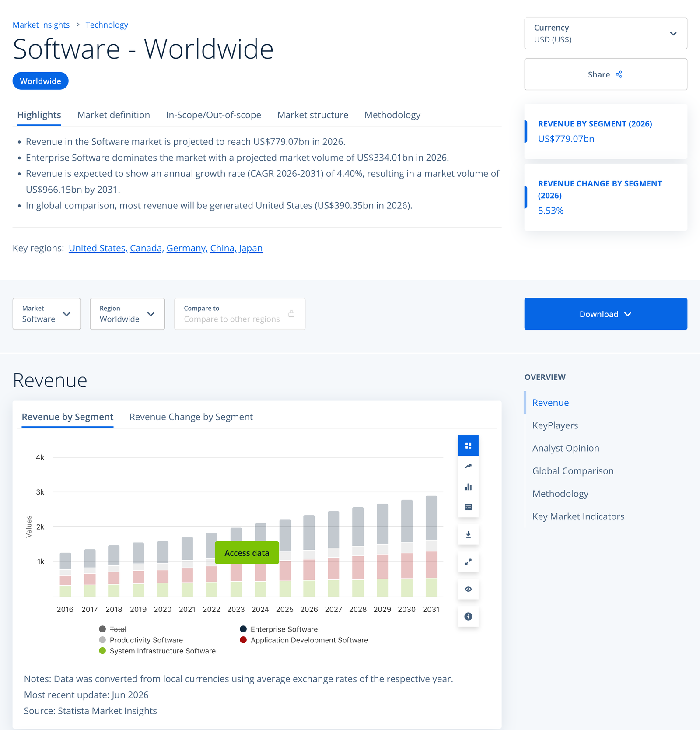Viewport: 700px width, 730px height.
Task: Click the 2016 bar in the chart
Action: (65, 574)
